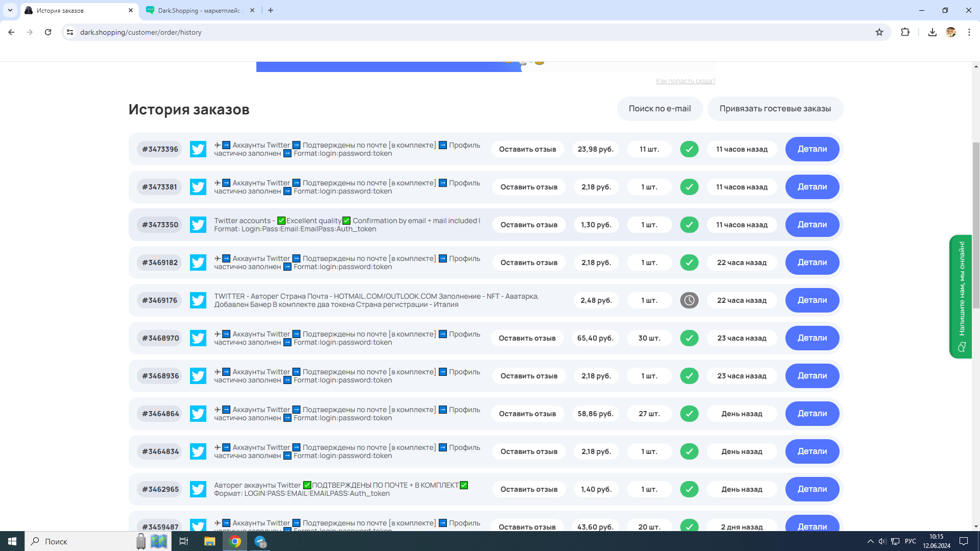Screen dimensions: 980x551
Task: Reload the order history page
Action: (48, 32)
